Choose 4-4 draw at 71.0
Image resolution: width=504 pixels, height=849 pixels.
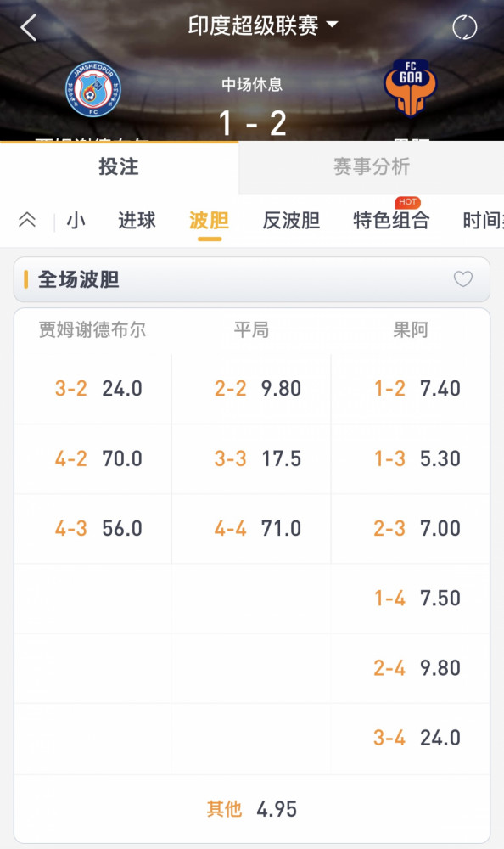tap(252, 528)
